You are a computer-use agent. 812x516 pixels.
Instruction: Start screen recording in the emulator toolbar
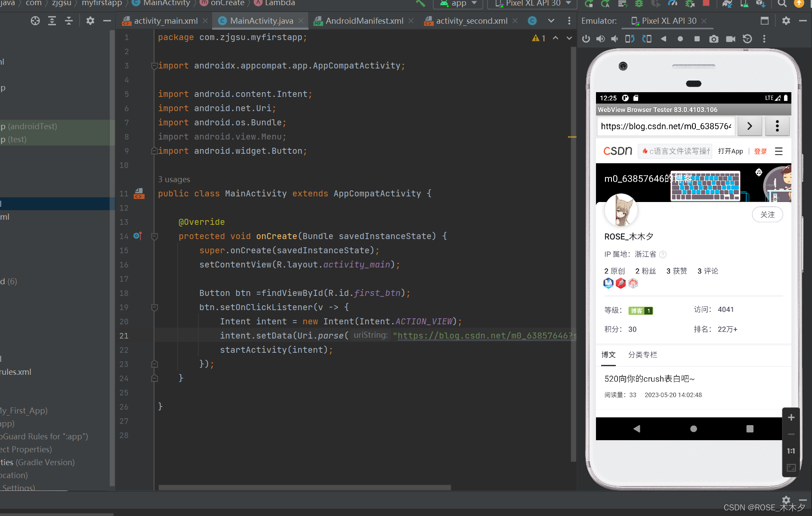pos(731,39)
